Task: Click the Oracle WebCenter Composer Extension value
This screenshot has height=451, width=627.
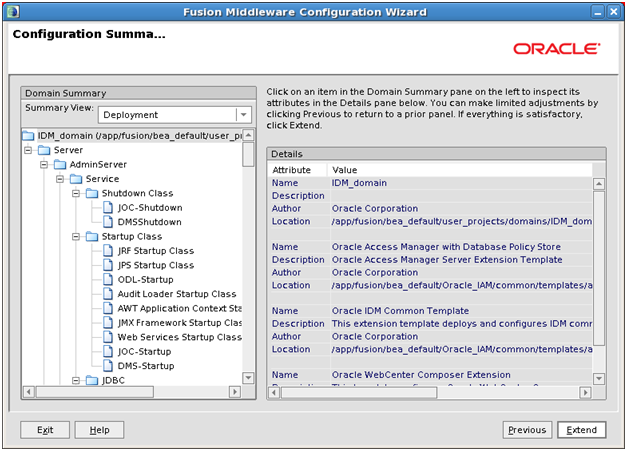Action: (x=421, y=375)
